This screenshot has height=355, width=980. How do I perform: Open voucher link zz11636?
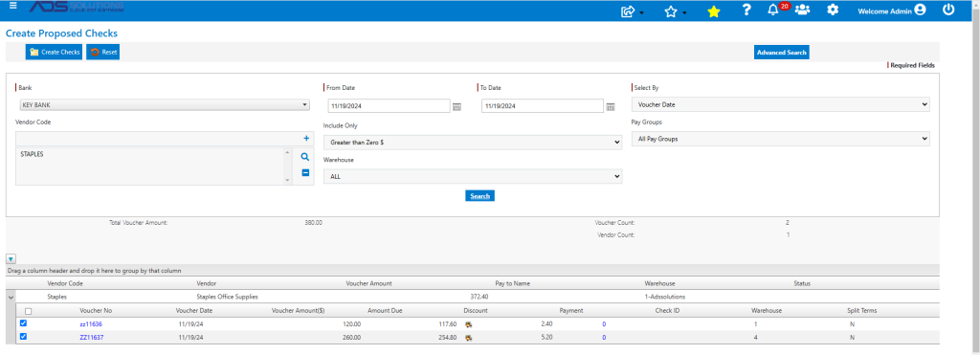91,324
